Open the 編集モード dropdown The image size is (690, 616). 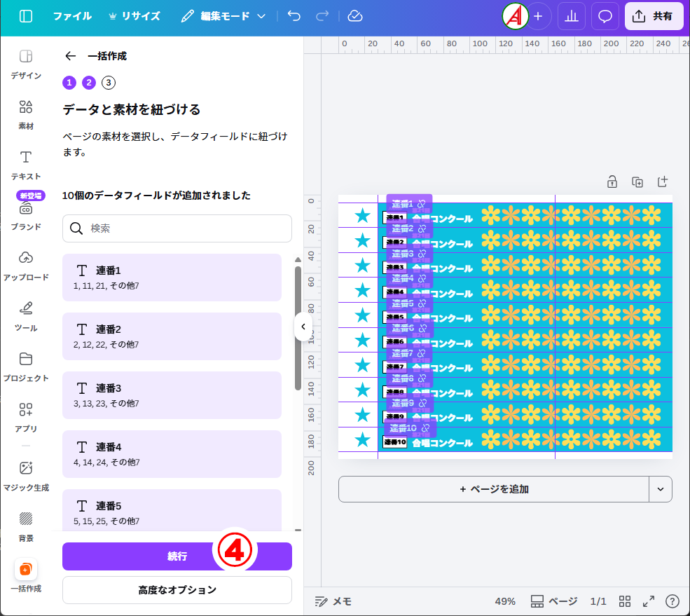[223, 16]
